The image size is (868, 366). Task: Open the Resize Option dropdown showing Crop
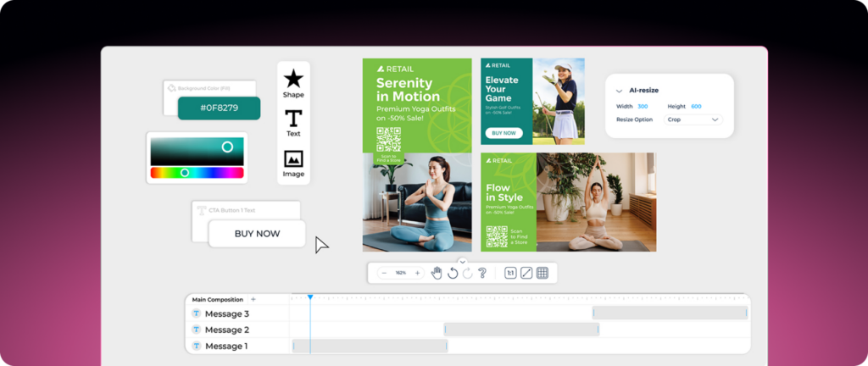click(693, 120)
